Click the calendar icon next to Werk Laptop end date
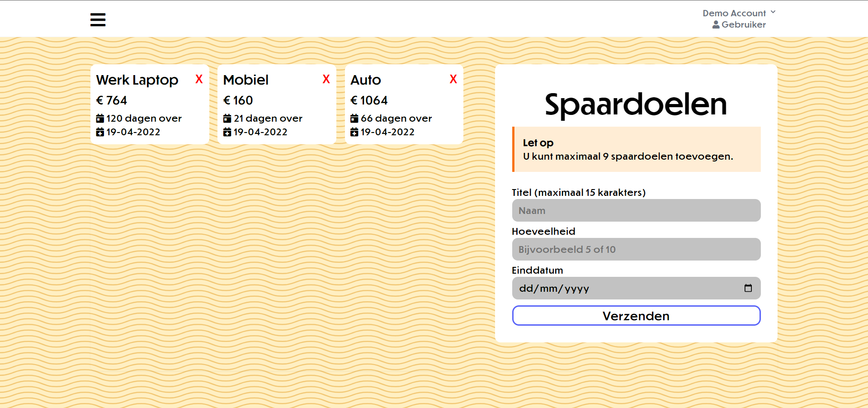Image resolution: width=868 pixels, height=408 pixels. 100,132
